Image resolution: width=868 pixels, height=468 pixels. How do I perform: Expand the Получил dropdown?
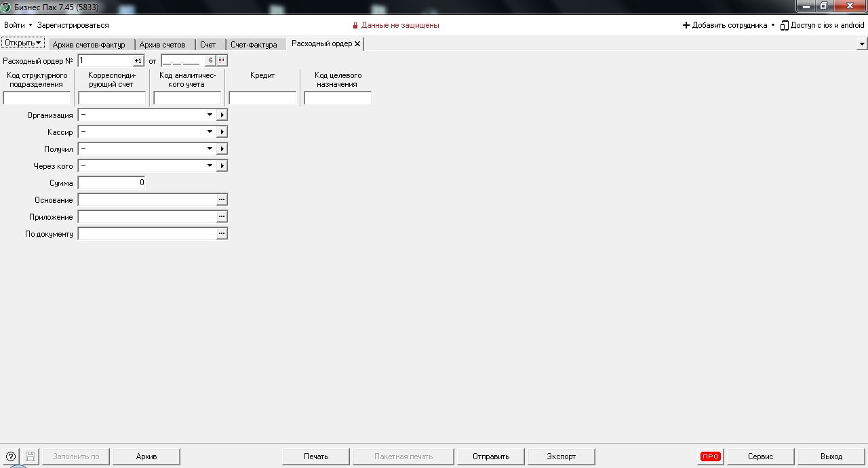[210, 149]
